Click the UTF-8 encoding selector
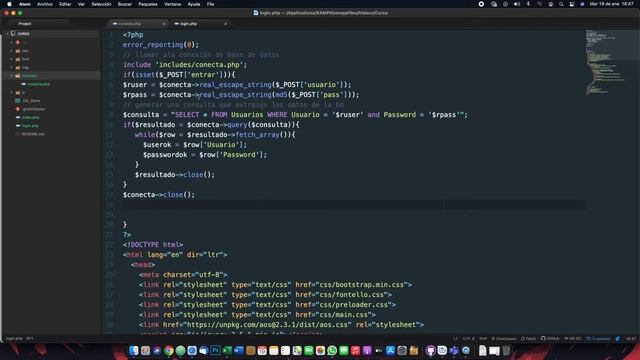Image resolution: width=640 pixels, height=360 pixels. coord(469,338)
